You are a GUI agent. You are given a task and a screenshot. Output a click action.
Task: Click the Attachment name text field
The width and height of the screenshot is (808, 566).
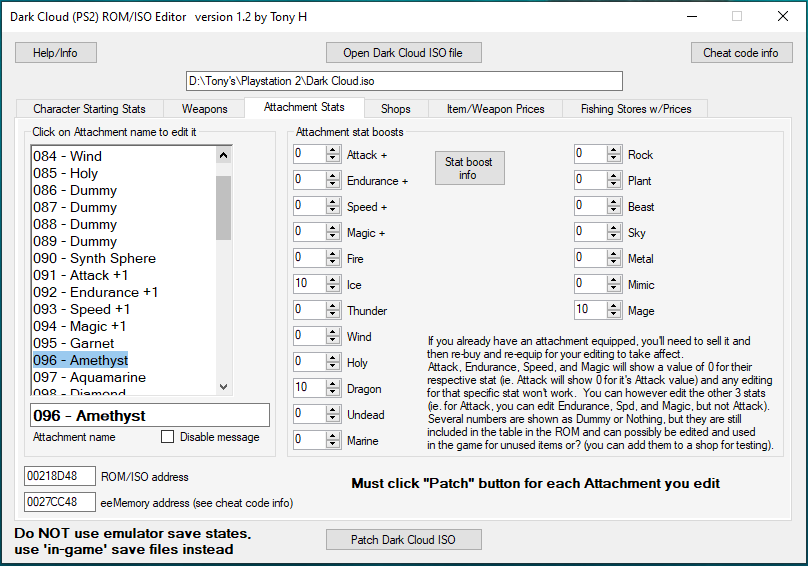(x=150, y=416)
